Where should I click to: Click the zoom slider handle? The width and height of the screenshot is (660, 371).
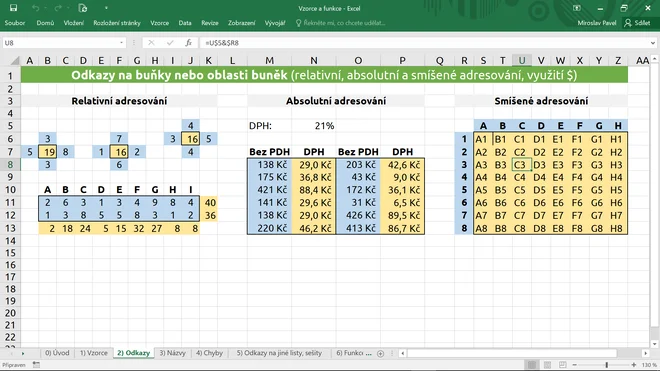tap(607, 365)
